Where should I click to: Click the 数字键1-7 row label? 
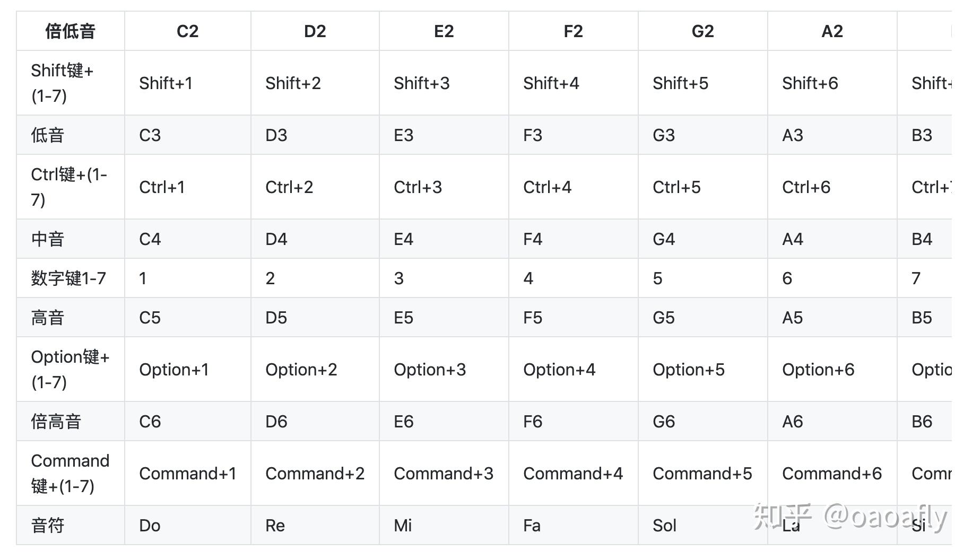point(68,278)
